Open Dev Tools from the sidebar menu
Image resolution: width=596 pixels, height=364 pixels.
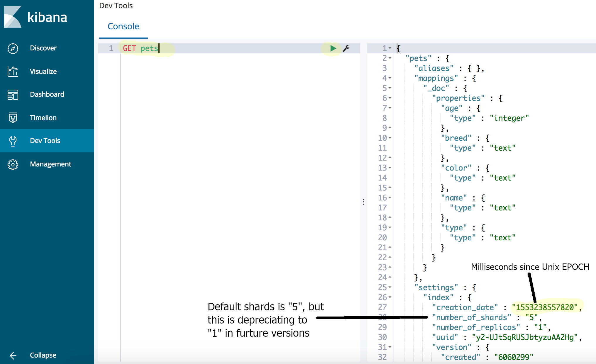pyautogui.click(x=45, y=141)
